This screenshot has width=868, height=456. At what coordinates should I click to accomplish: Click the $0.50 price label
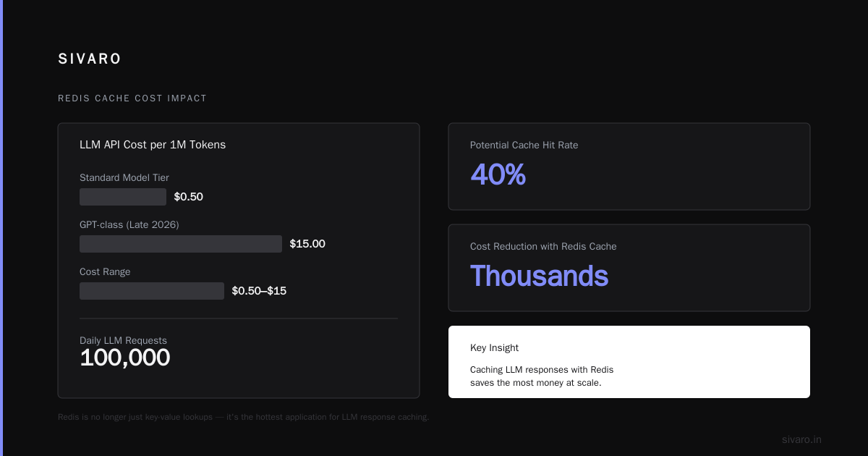pyautogui.click(x=189, y=197)
